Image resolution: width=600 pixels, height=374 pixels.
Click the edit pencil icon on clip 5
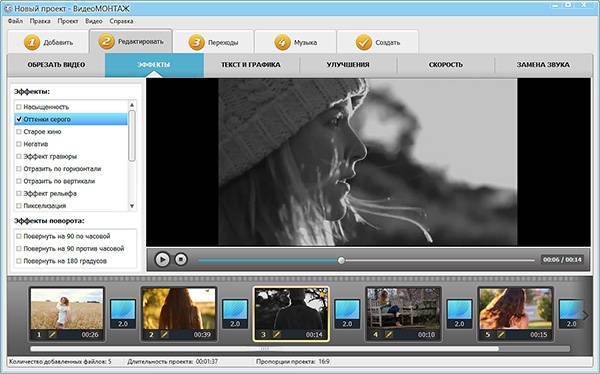pos(501,335)
